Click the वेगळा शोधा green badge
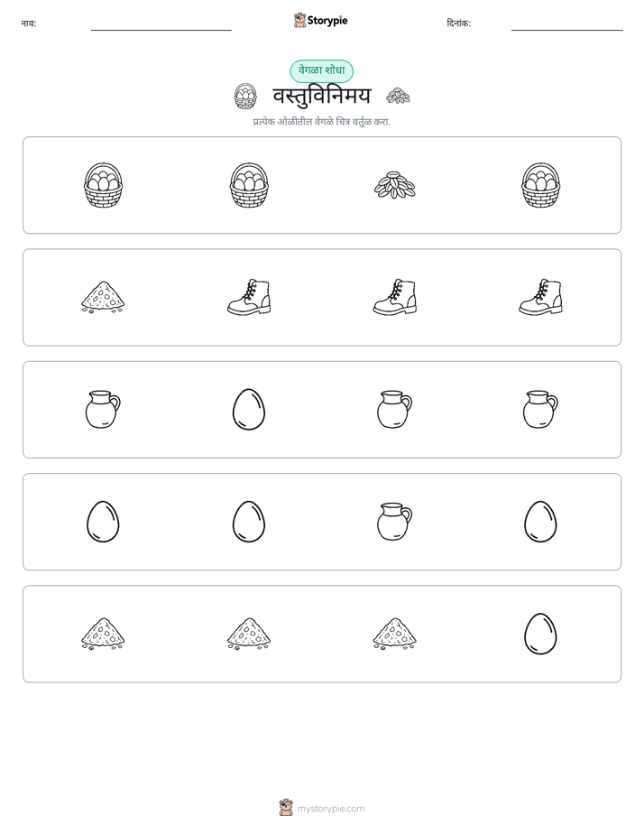 [321, 70]
